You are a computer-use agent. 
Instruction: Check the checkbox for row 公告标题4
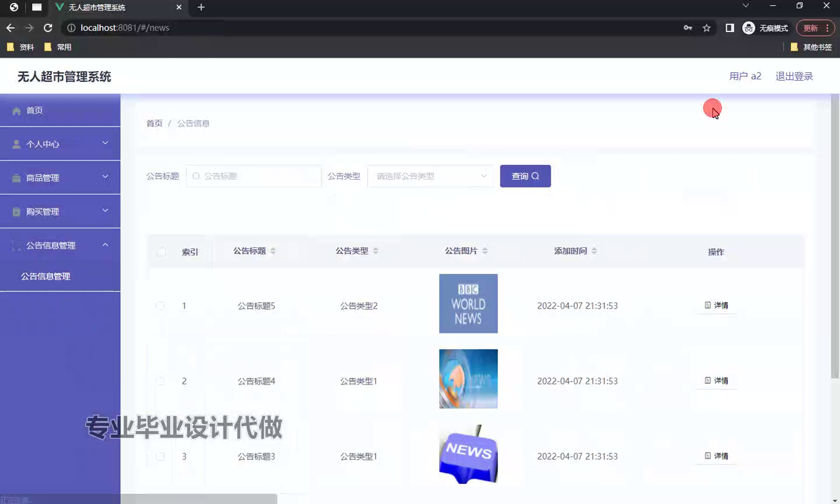tap(160, 381)
